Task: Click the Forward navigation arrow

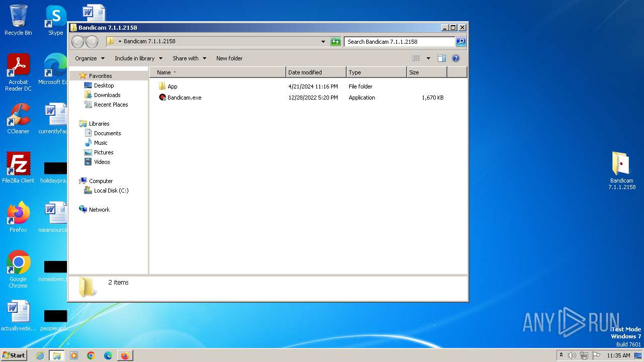Action: [x=92, y=42]
